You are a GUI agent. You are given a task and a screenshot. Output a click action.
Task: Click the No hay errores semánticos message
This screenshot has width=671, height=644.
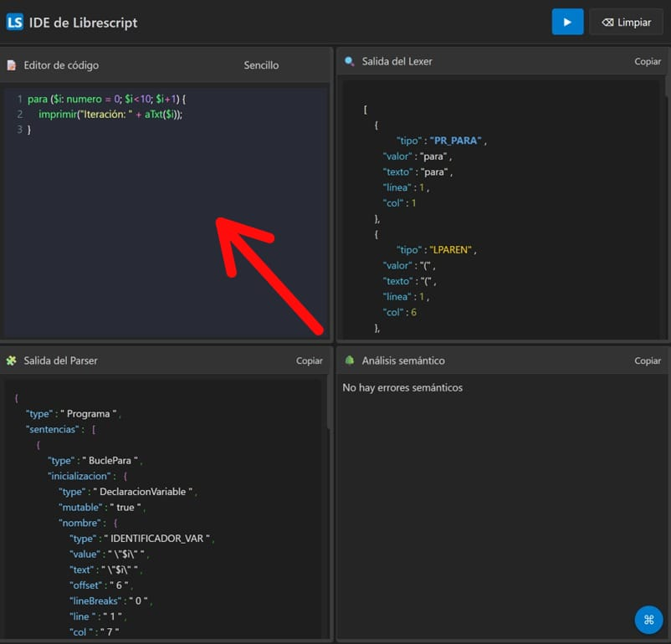pyautogui.click(x=402, y=388)
